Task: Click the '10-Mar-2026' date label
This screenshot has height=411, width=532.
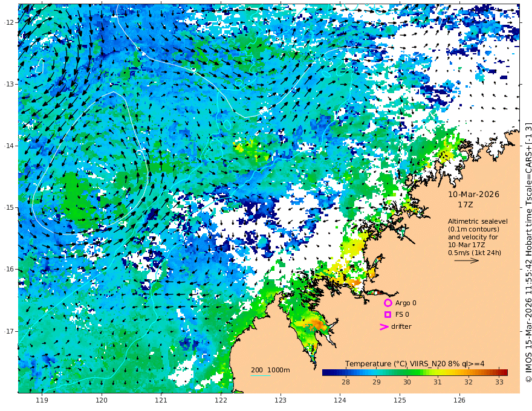Action: (x=473, y=194)
